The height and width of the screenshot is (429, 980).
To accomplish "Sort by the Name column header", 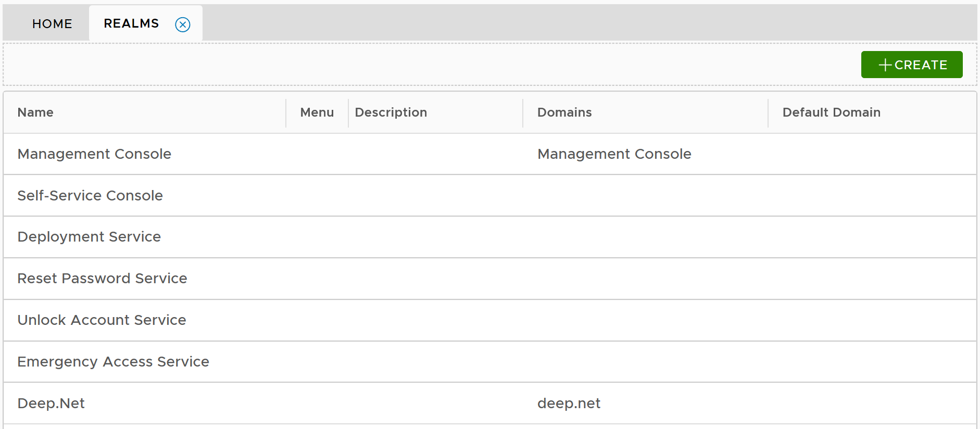I will pos(35,112).
